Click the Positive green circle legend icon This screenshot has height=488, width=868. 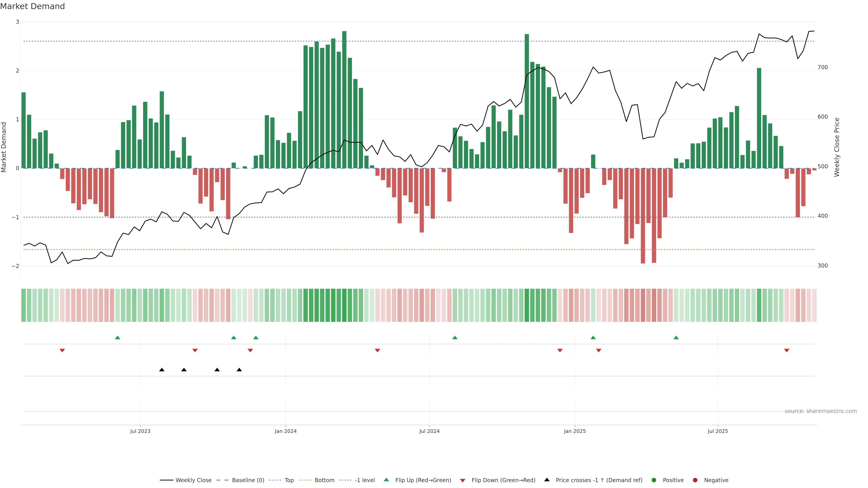(654, 480)
